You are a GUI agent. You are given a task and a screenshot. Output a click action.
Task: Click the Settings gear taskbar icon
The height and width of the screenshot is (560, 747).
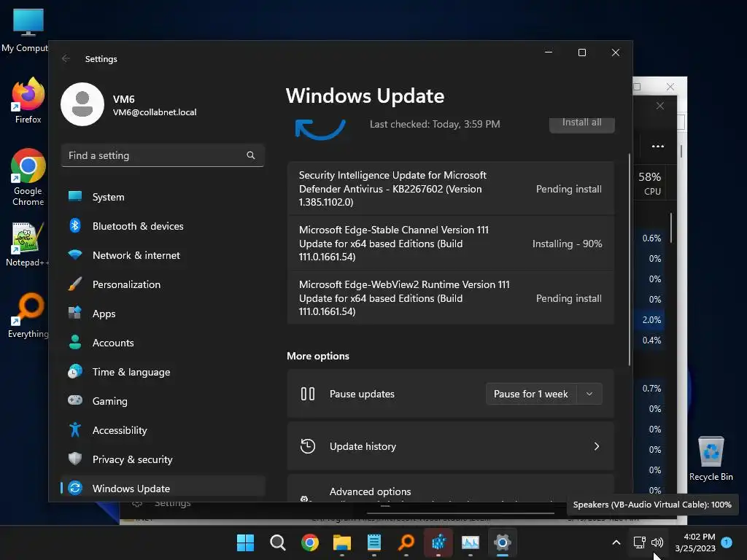point(503,542)
